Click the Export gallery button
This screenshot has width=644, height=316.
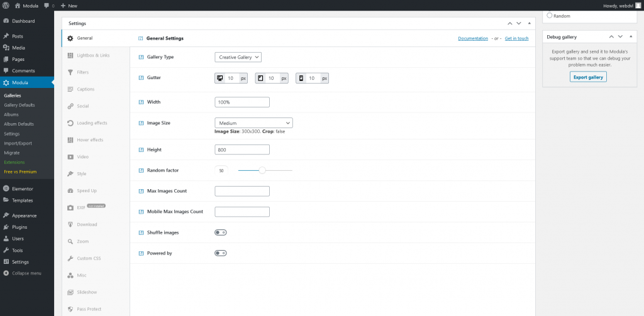(588, 77)
